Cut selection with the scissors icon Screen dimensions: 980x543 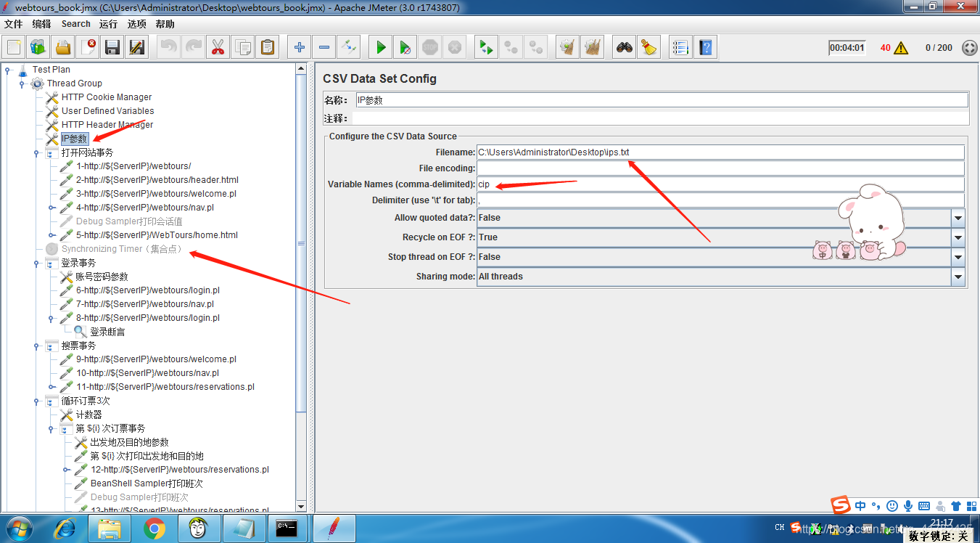218,48
